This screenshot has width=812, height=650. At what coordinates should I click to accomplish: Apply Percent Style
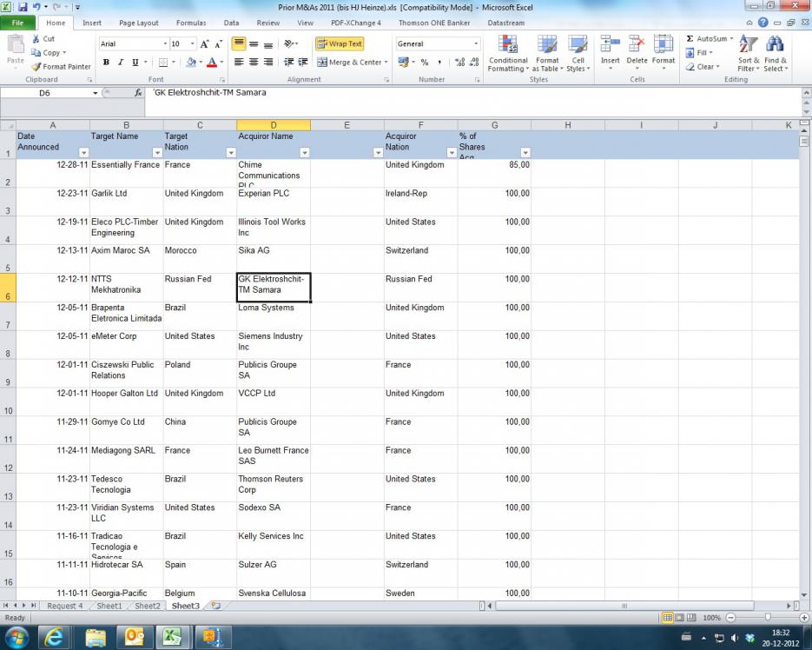425,63
